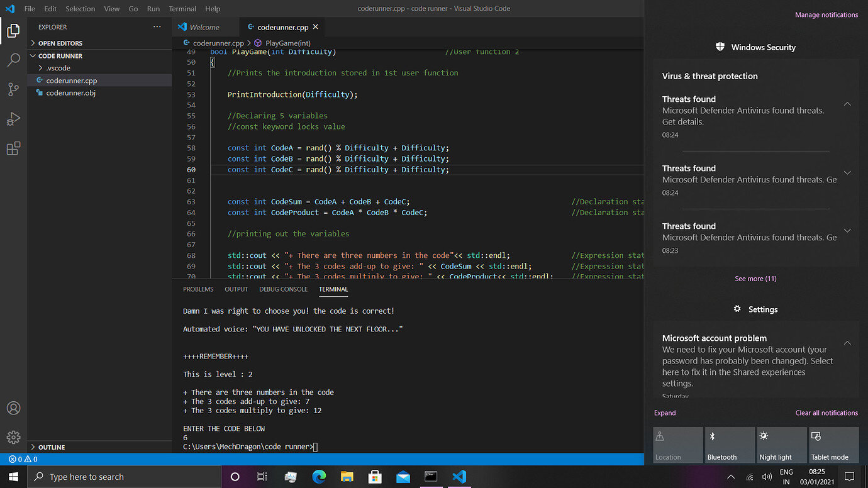Open the Extensions view

pos(13,148)
